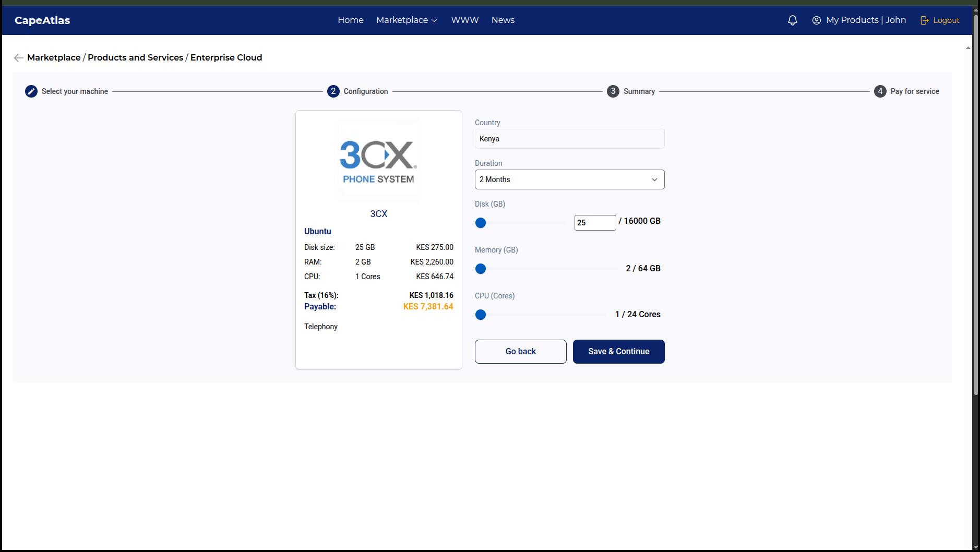Open the notifications bell
This screenshot has width=980, height=552.
point(792,20)
